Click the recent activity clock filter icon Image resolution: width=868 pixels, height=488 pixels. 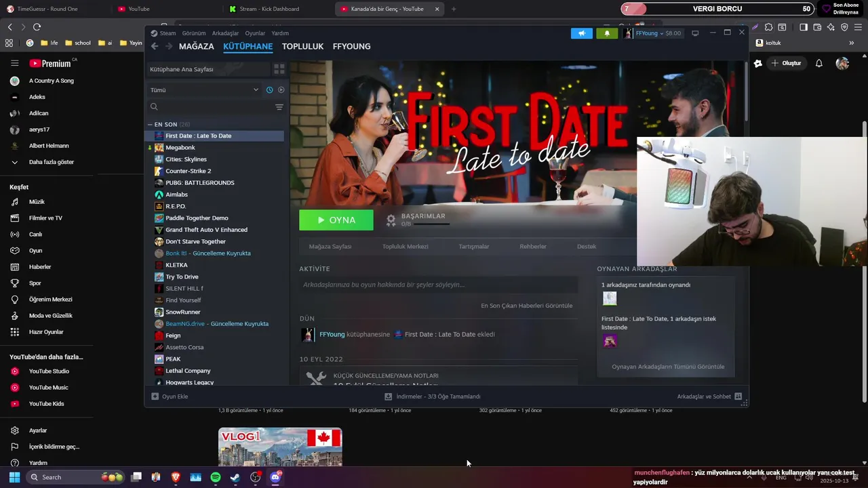pos(269,89)
